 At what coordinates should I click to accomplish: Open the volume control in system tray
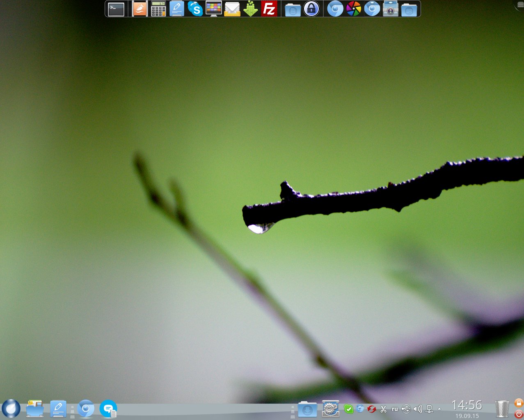pos(418,409)
